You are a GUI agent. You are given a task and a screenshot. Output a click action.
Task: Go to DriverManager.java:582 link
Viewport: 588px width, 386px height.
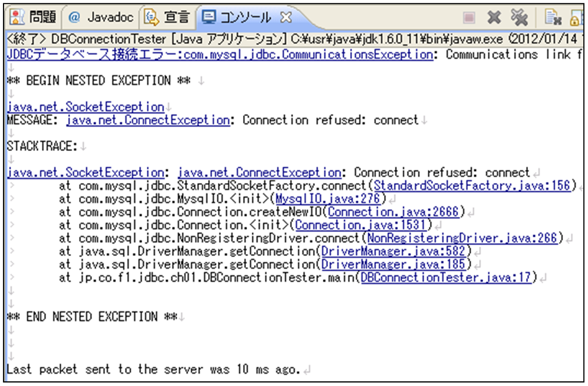click(394, 251)
